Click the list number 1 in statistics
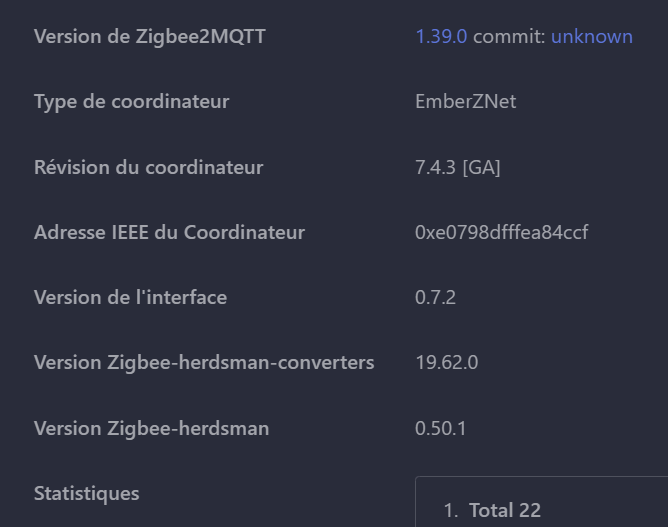Image resolution: width=668 pixels, height=527 pixels. pyautogui.click(x=451, y=510)
